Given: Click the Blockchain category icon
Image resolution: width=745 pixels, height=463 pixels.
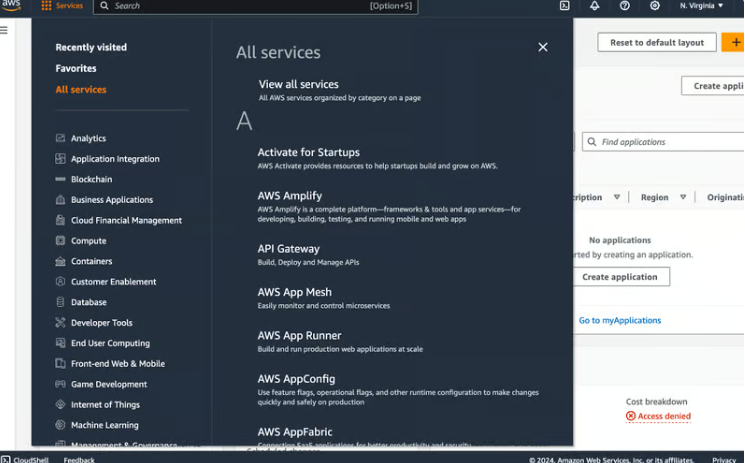Looking at the screenshot, I should pyautogui.click(x=60, y=179).
